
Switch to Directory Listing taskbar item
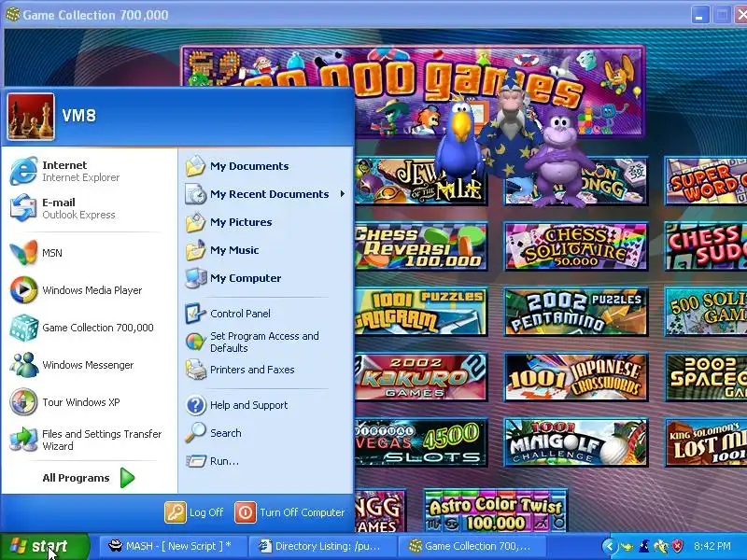click(x=323, y=546)
